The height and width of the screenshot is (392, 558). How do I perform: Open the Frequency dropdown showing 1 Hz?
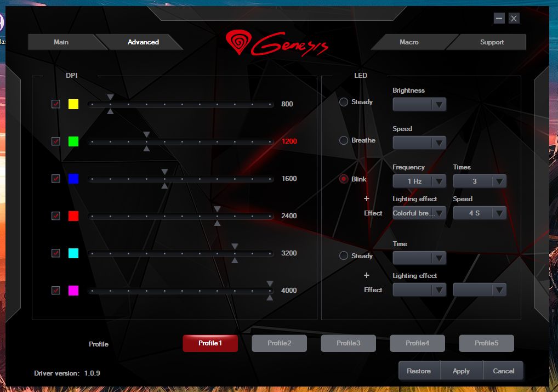[x=419, y=181]
